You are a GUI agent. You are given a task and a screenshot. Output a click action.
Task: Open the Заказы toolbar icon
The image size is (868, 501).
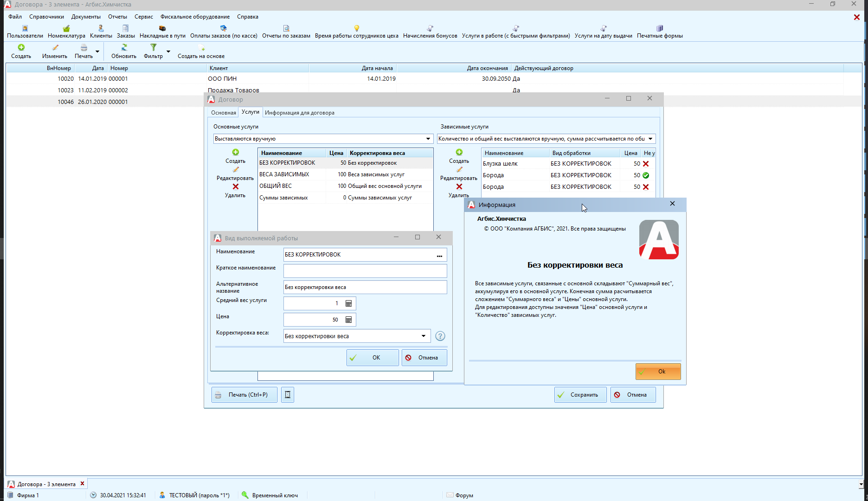pos(126,32)
